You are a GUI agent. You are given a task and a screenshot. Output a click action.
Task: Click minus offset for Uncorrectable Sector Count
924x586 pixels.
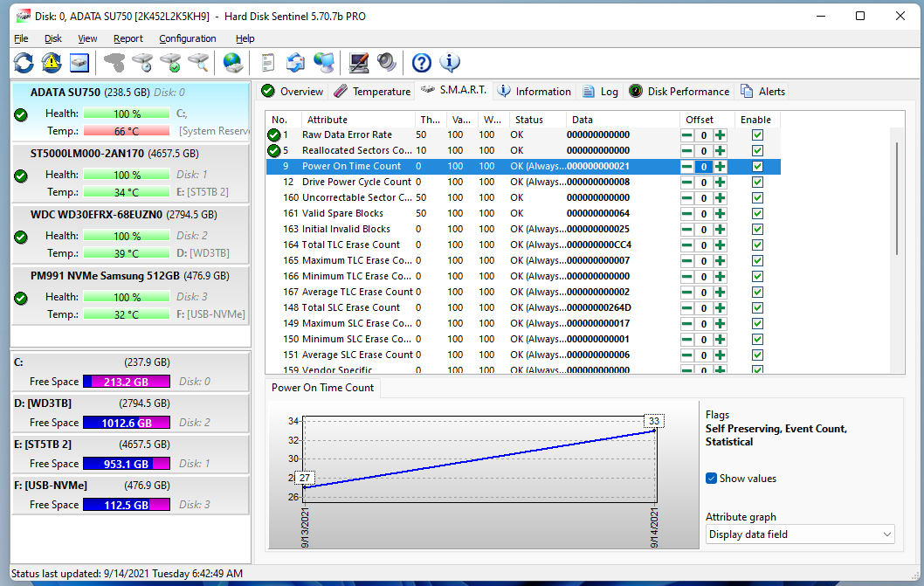tap(686, 198)
